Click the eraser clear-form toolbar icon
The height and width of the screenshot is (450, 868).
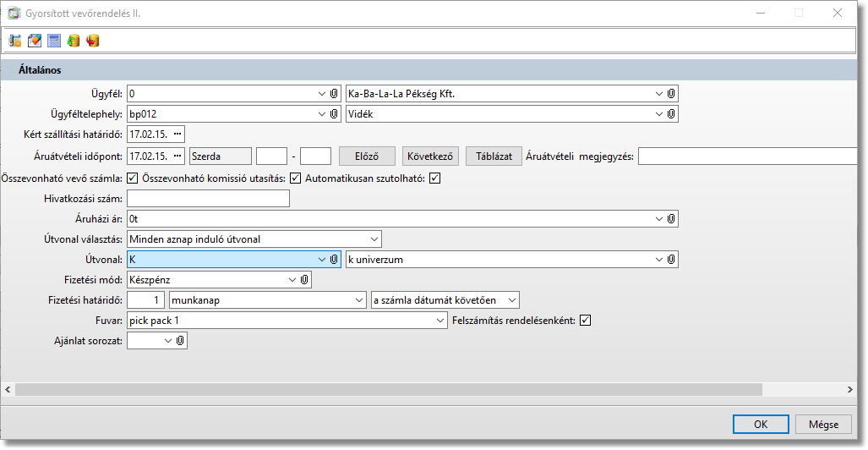pyautogui.click(x=35, y=41)
